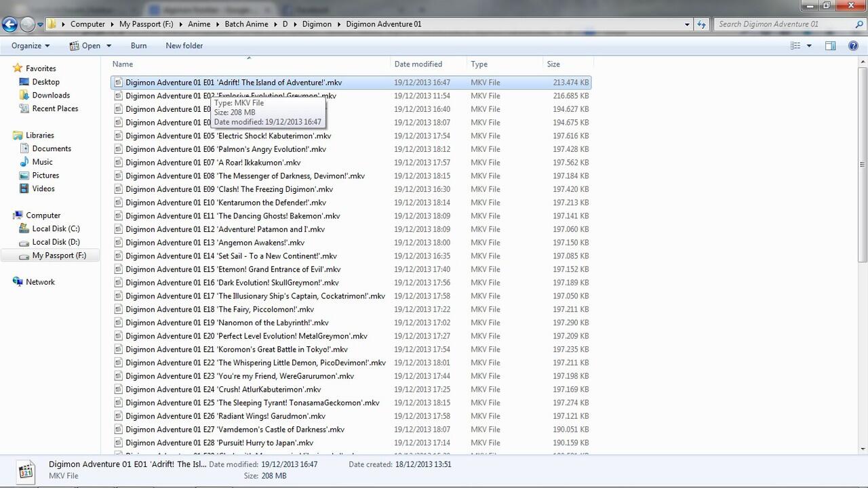Click the 190.159 KB size cell
868x488 pixels.
click(x=570, y=443)
